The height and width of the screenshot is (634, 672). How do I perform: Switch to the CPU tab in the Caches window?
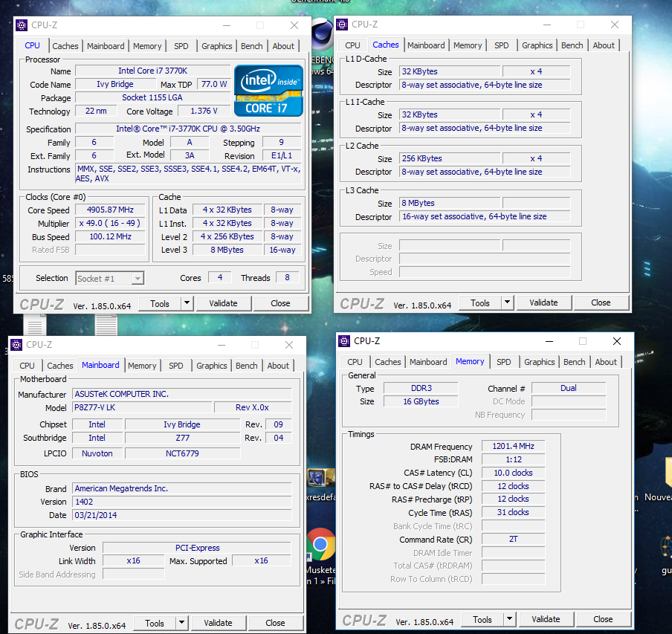point(352,45)
